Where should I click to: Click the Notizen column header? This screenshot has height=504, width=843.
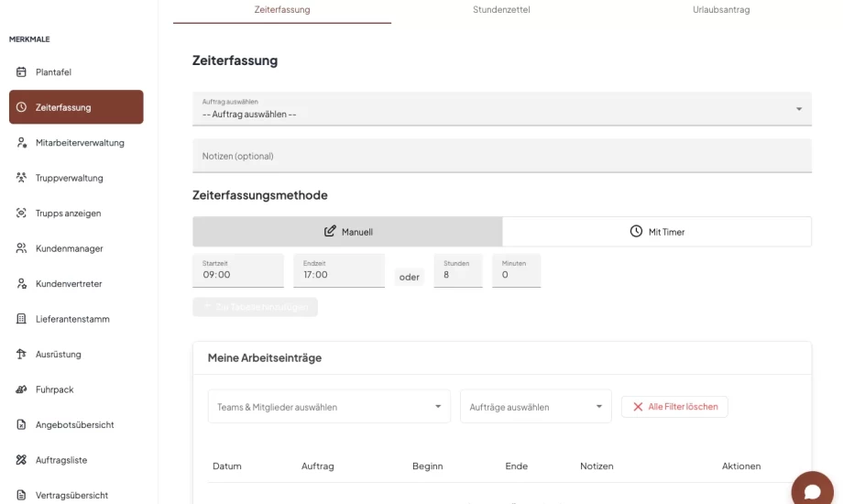click(x=597, y=466)
